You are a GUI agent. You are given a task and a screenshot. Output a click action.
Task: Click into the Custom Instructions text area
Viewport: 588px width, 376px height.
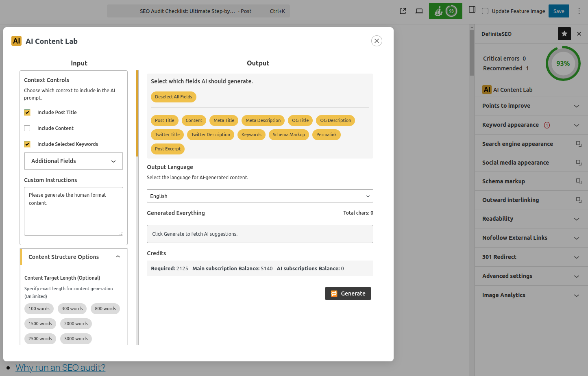pos(74,211)
